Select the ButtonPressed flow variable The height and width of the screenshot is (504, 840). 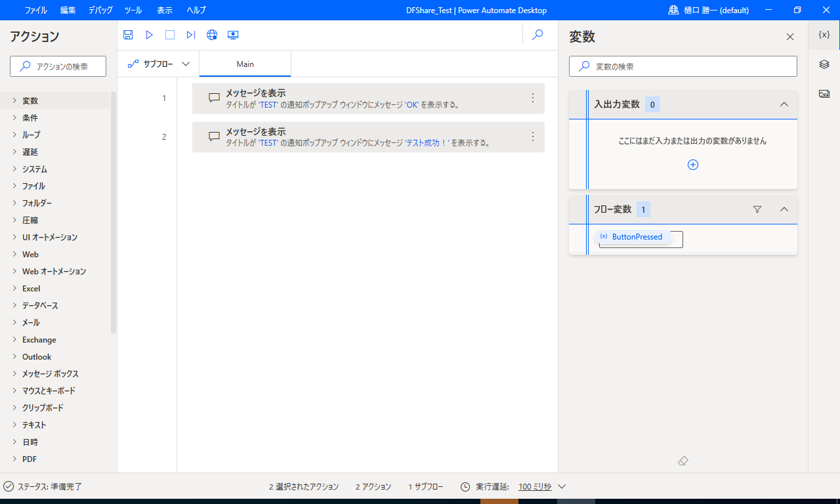(633, 236)
